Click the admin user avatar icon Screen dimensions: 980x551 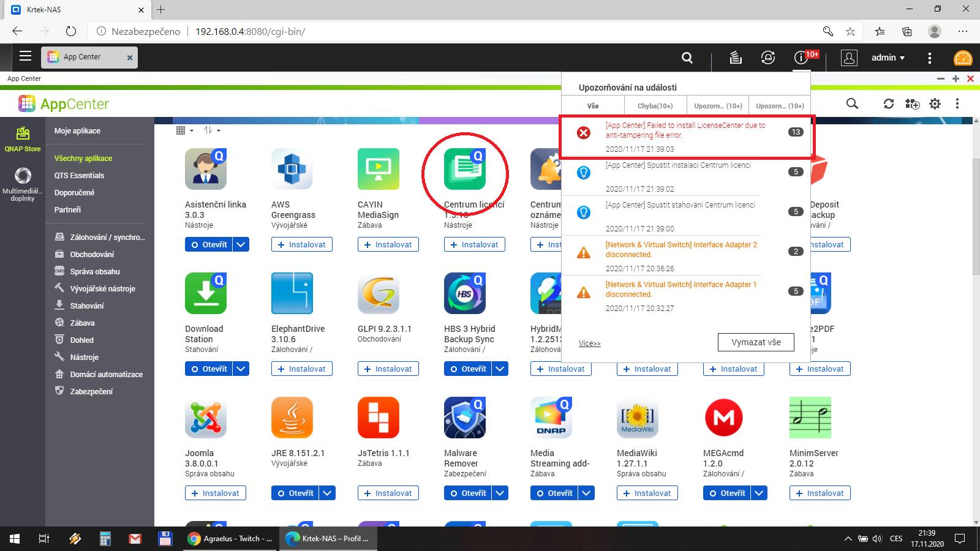coord(849,58)
